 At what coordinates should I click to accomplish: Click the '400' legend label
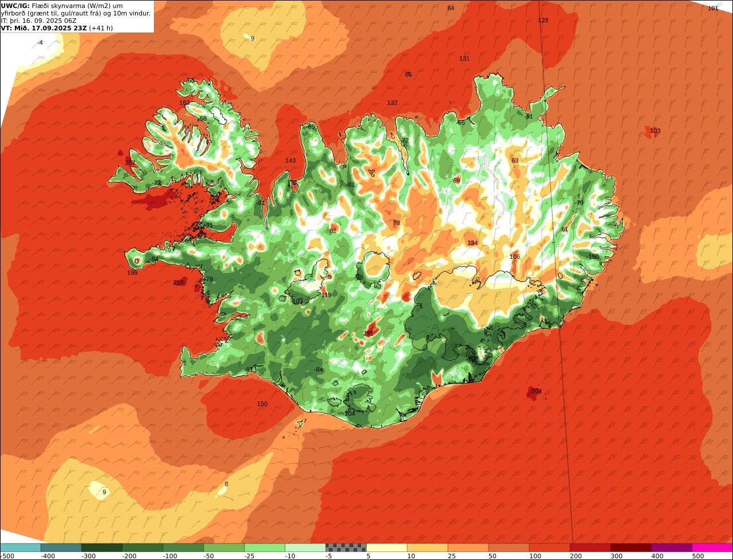point(657,556)
